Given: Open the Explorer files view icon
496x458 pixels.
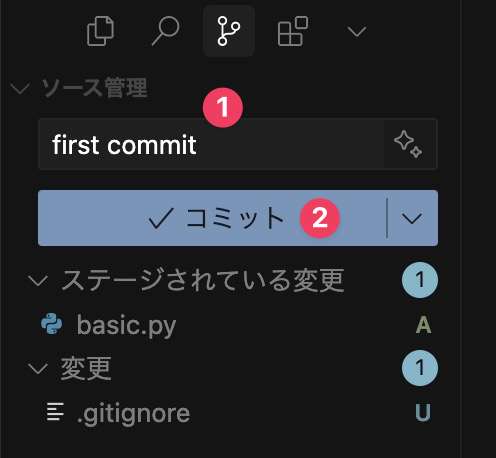Looking at the screenshot, I should [x=100, y=31].
